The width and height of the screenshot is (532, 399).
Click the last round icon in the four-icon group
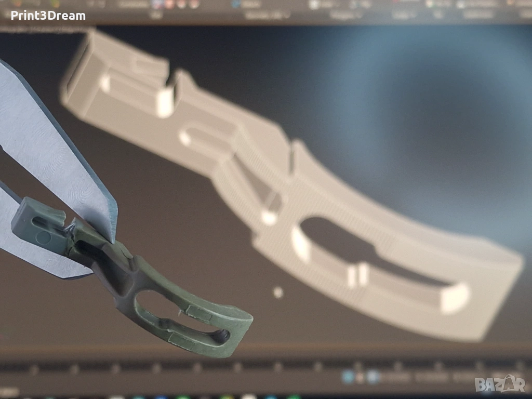pos(193,4)
